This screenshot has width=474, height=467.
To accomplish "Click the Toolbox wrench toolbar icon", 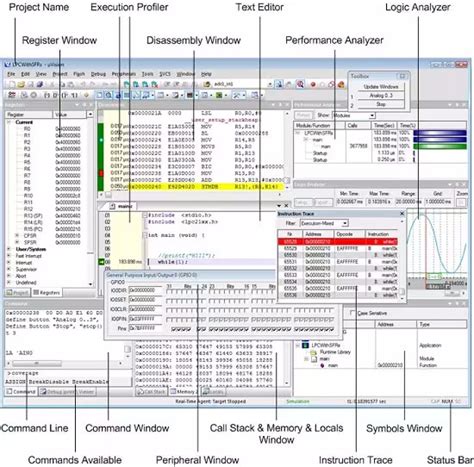I will tap(237, 95).
